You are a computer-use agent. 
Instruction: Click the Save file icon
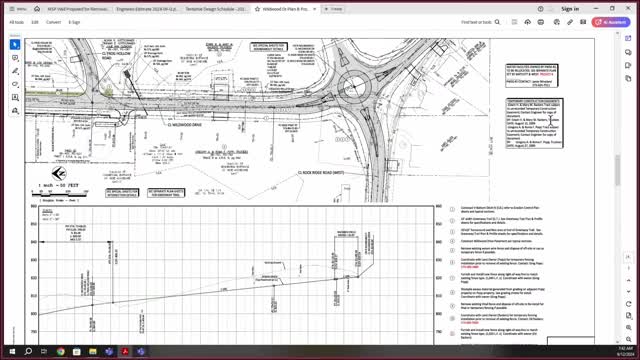click(514, 22)
